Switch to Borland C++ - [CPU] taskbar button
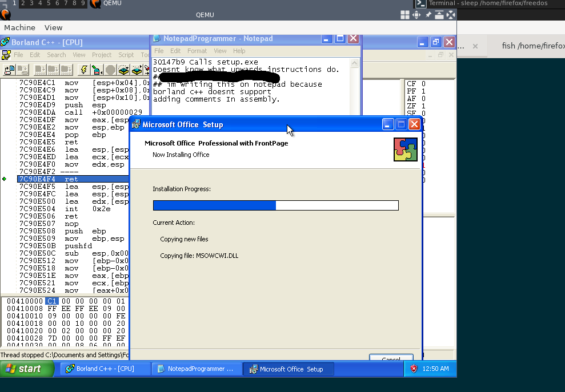The height and width of the screenshot is (392, 565). [105, 369]
